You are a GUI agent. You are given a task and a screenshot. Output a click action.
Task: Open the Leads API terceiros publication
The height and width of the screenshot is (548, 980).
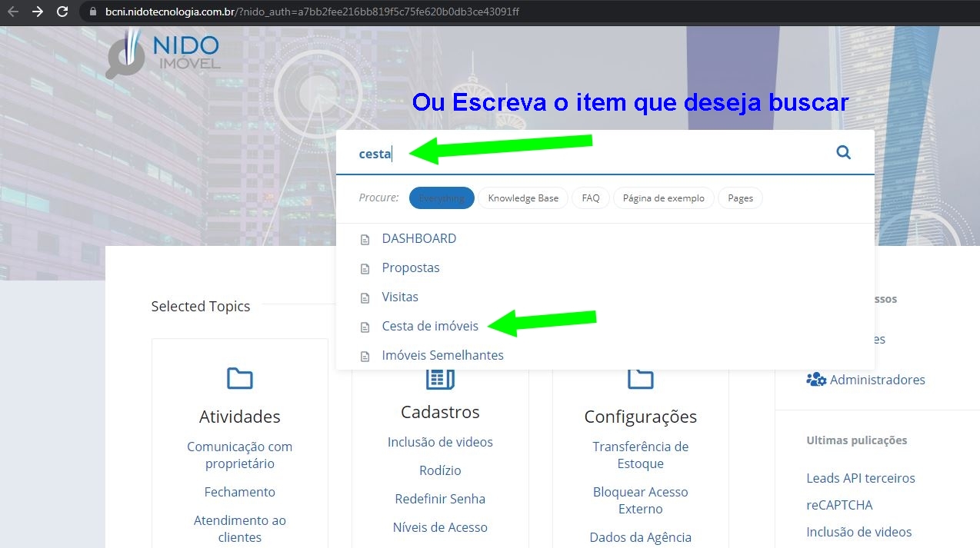point(860,478)
